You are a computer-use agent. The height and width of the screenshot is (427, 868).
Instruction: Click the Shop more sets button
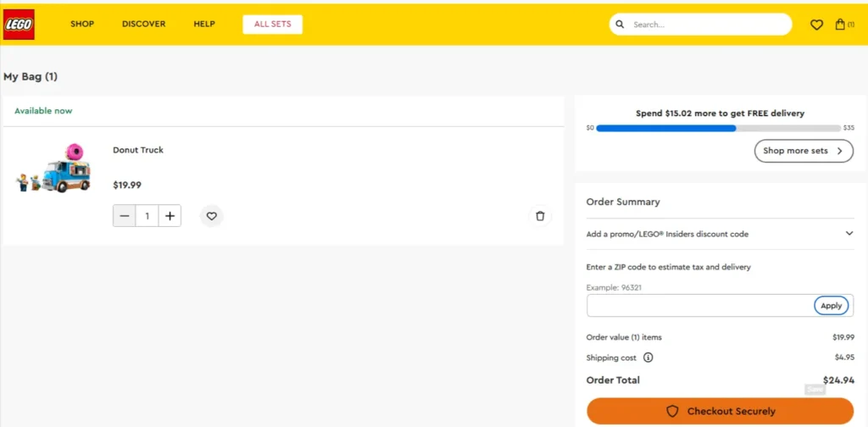[804, 151]
